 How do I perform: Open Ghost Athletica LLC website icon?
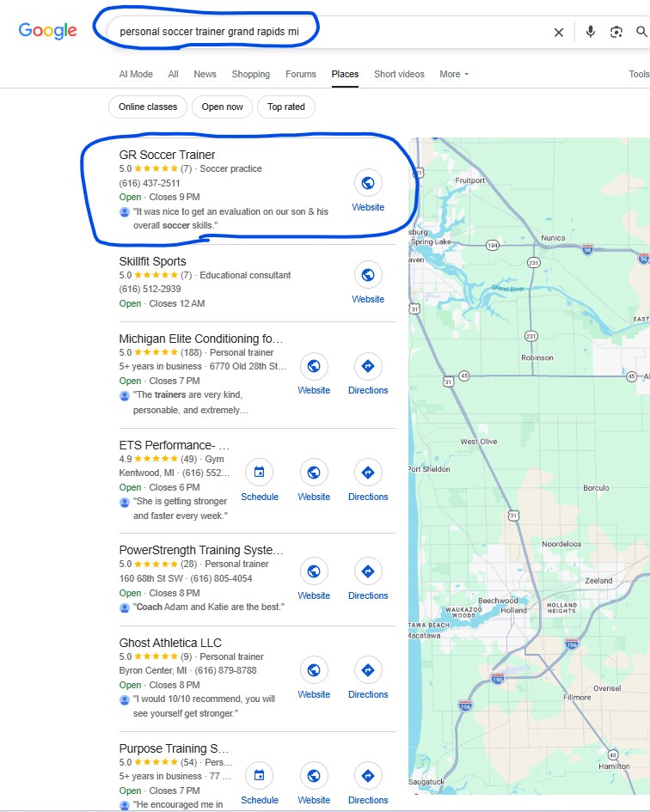point(314,670)
